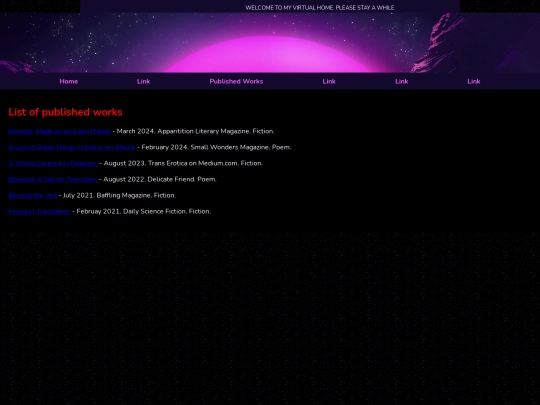Image resolution: width=540 pixels, height=405 pixels.
Task: Click 'Apparitition Literary Magazine. Fiction.' text
Action: [216, 131]
